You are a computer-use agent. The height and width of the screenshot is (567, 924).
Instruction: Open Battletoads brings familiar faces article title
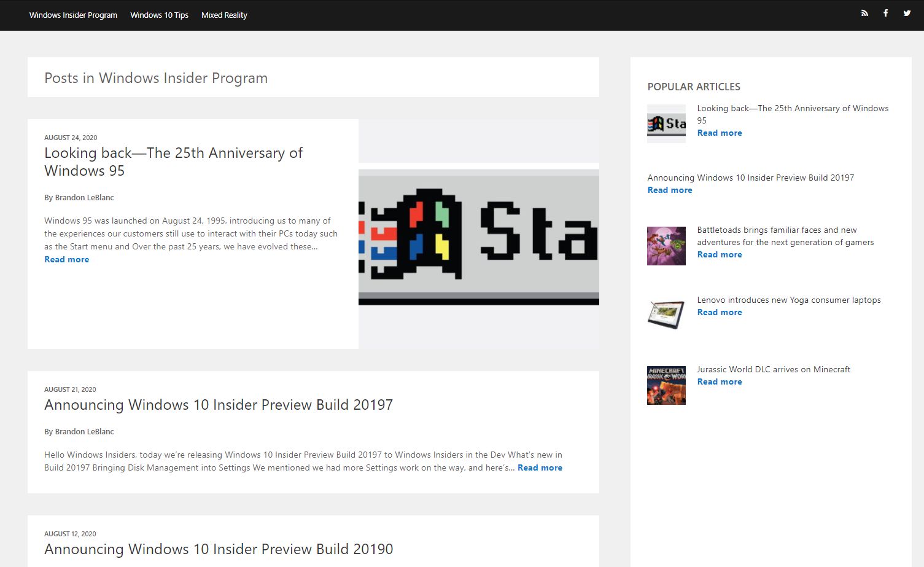pos(785,236)
